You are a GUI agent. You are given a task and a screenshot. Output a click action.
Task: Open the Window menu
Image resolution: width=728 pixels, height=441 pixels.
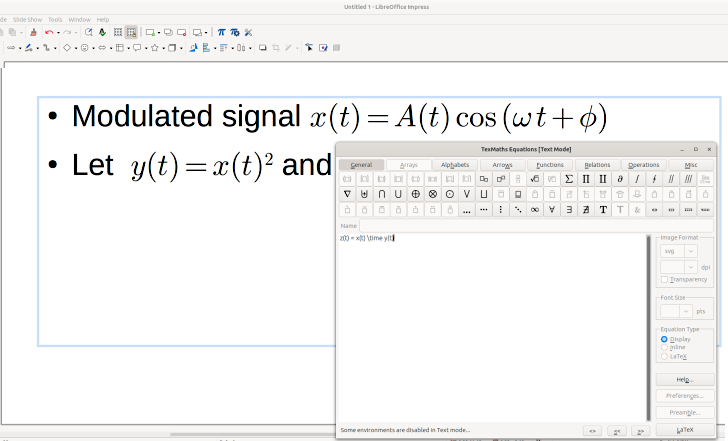(79, 19)
